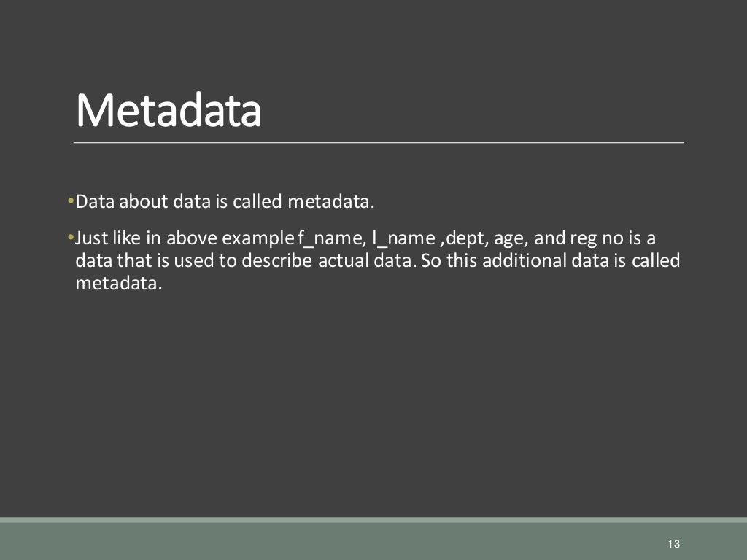
Task: Click the word 'Just' starting second bullet
Action: [x=91, y=238]
